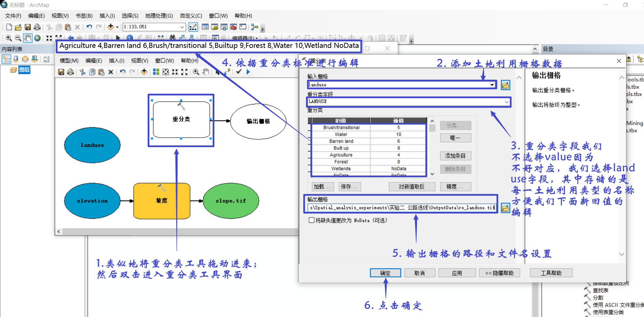
Task: Click the Find binoculars tool
Action: 172,38
